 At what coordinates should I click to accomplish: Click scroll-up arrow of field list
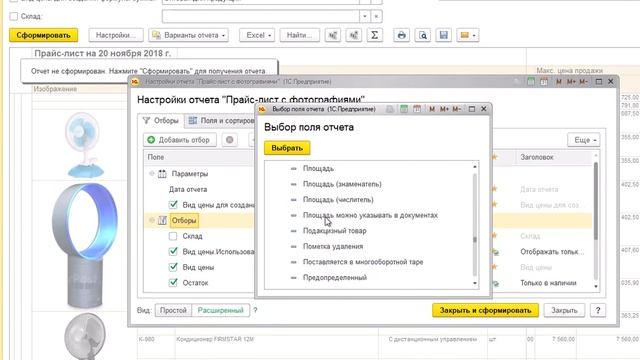tap(475, 167)
